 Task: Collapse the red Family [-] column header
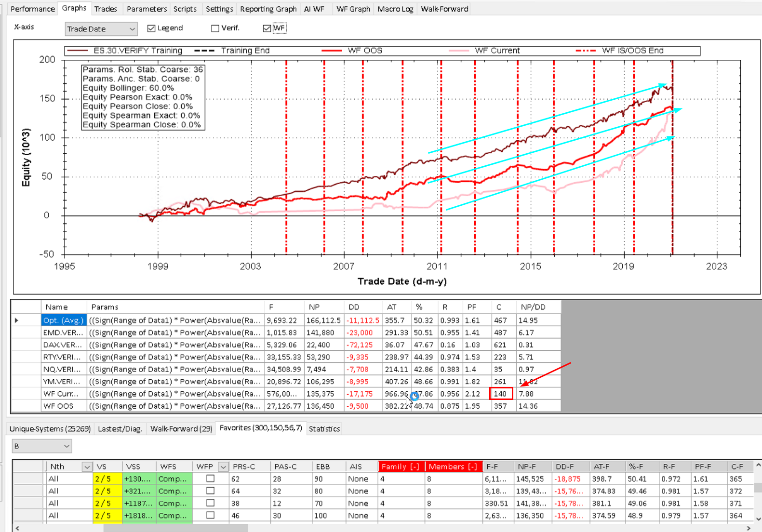tap(400, 466)
